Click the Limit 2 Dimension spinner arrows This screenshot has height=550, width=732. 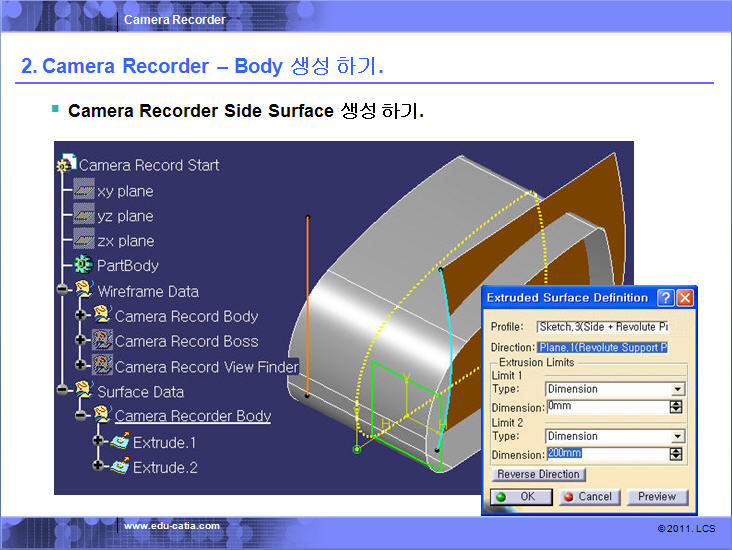[x=676, y=454]
